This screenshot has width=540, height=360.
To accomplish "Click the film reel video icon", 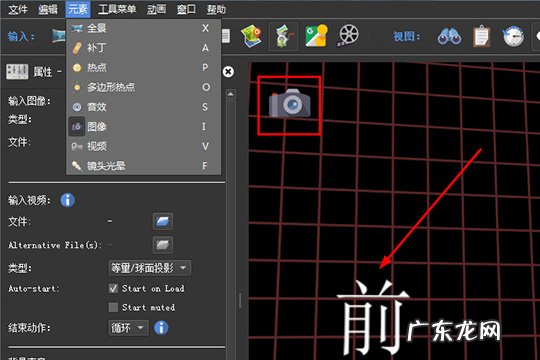I will 349,35.
